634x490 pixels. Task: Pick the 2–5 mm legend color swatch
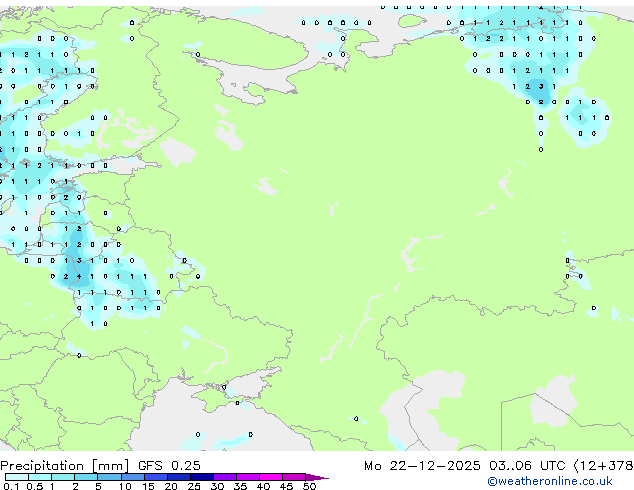click(x=86, y=477)
